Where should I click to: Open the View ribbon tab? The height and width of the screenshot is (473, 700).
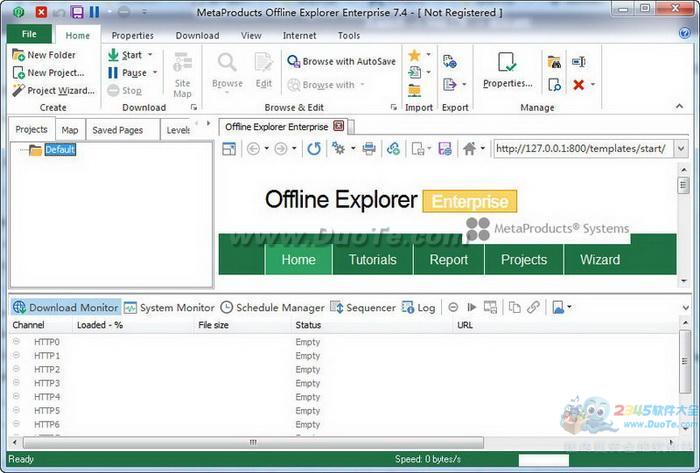(x=251, y=35)
